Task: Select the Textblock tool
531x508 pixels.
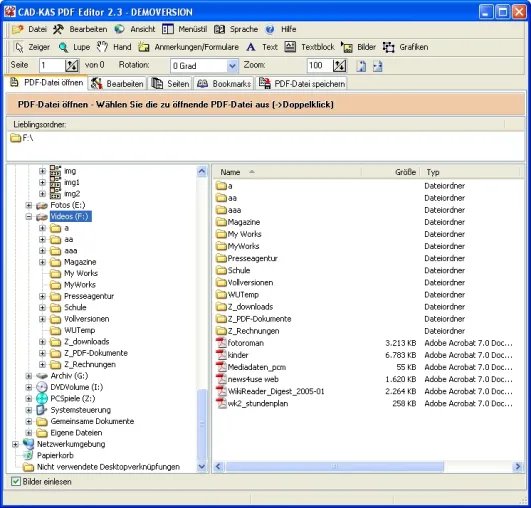Action: click(309, 47)
